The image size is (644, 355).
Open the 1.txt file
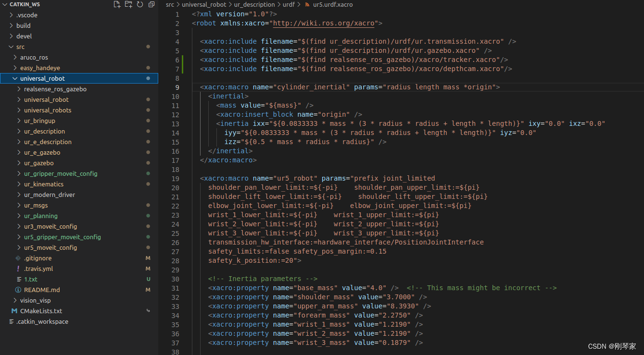click(x=30, y=279)
